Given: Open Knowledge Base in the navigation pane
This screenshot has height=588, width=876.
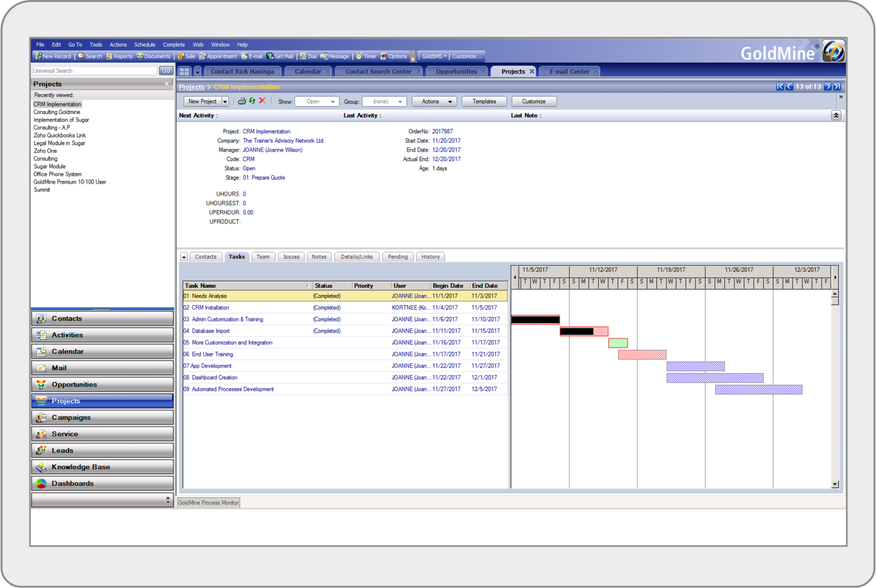Looking at the screenshot, I should tap(102, 467).
